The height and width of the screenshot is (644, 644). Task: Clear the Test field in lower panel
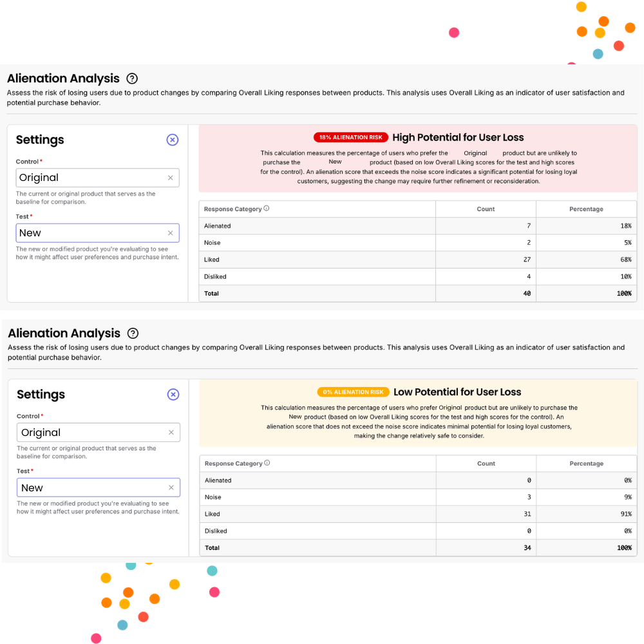click(x=171, y=488)
